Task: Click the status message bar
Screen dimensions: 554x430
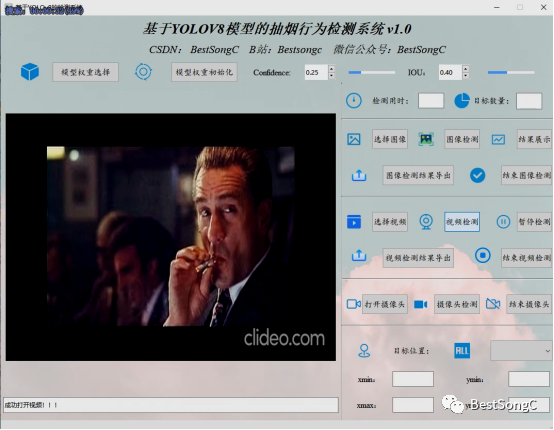Action: pos(171,405)
